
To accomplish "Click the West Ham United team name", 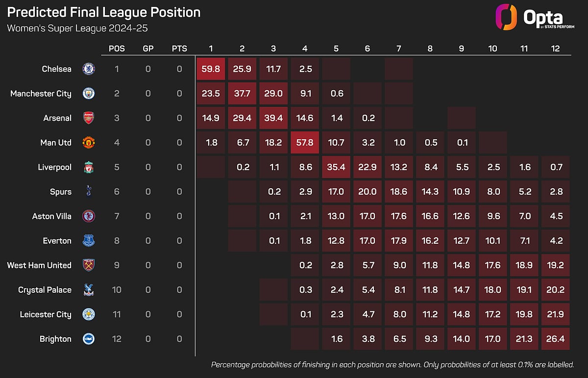I will pos(39,265).
